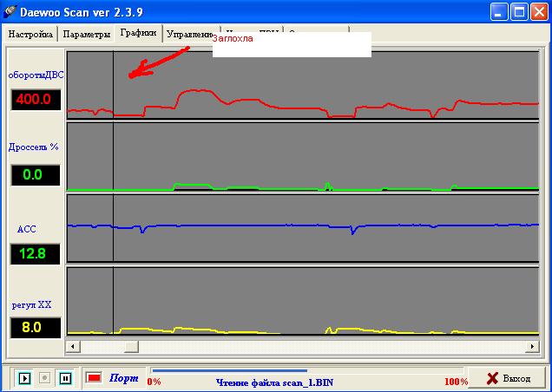Open the Настройка tab
552x392 pixels.
(31, 35)
